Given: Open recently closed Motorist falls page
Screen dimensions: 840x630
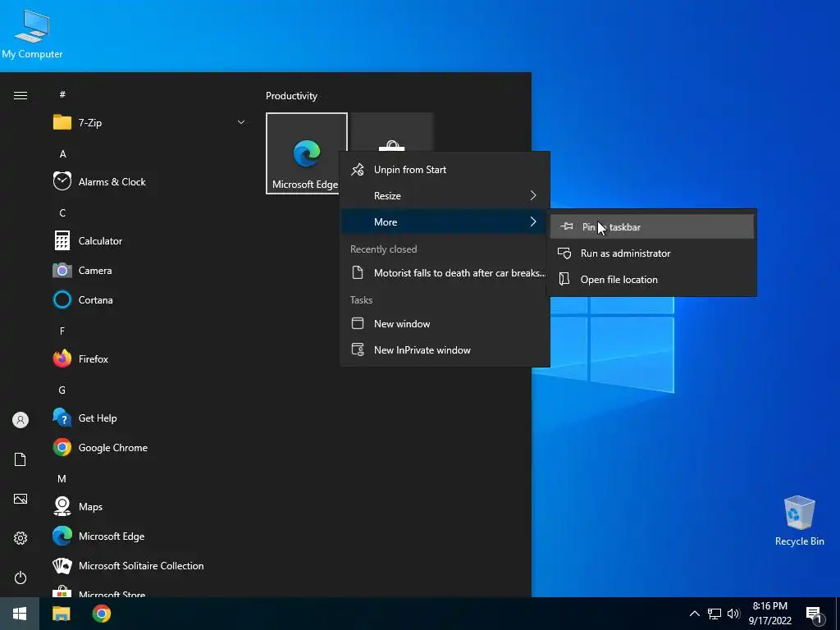Looking at the screenshot, I should pyautogui.click(x=445, y=272).
